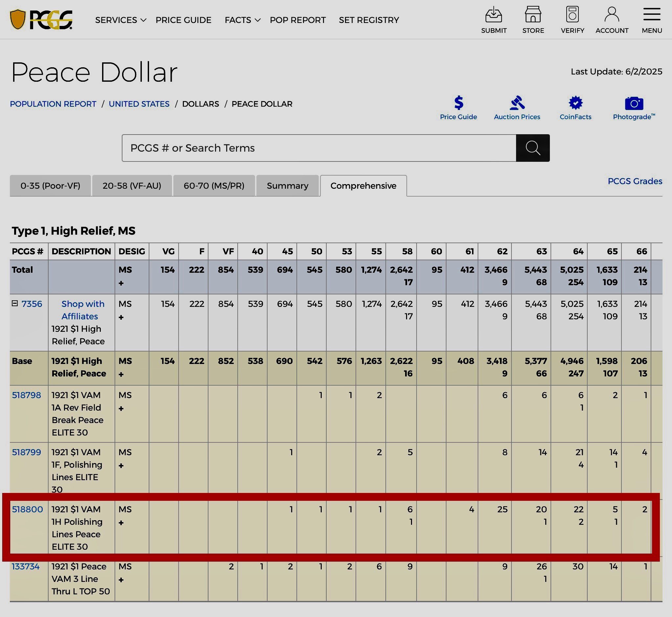Image resolution: width=672 pixels, height=617 pixels.
Task: Select 1921 $1 VAM 1A Rev Field Break description
Action: click(x=77, y=414)
